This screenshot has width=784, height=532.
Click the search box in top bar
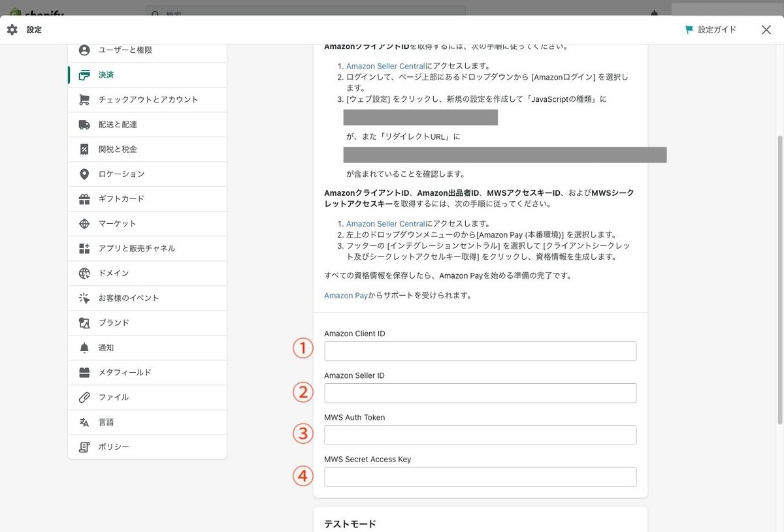click(x=306, y=11)
